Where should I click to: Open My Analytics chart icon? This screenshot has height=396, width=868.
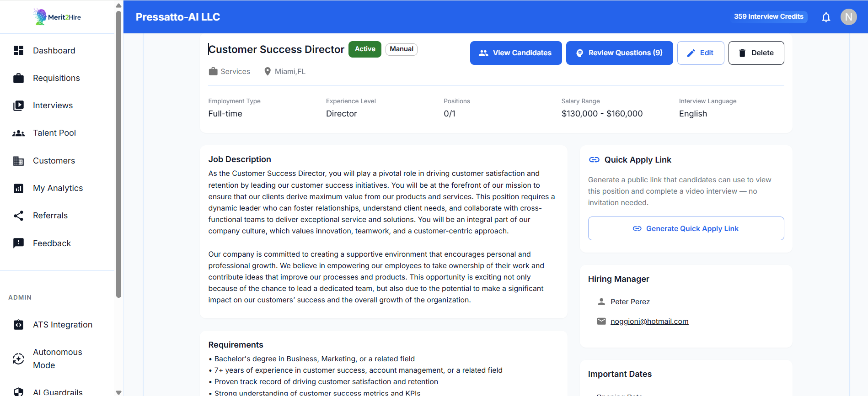(18, 188)
